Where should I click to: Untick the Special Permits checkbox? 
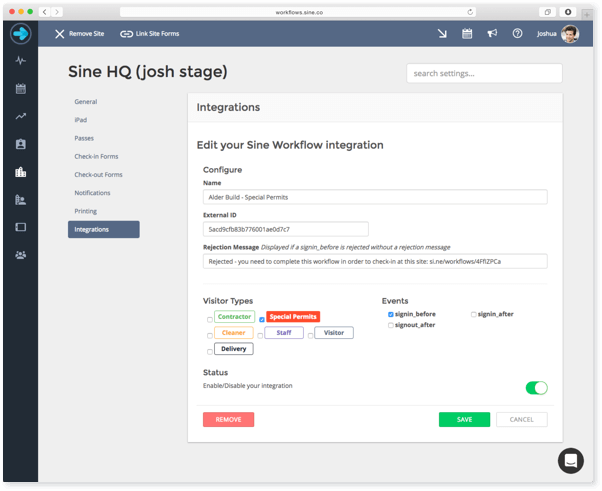[x=262, y=319]
